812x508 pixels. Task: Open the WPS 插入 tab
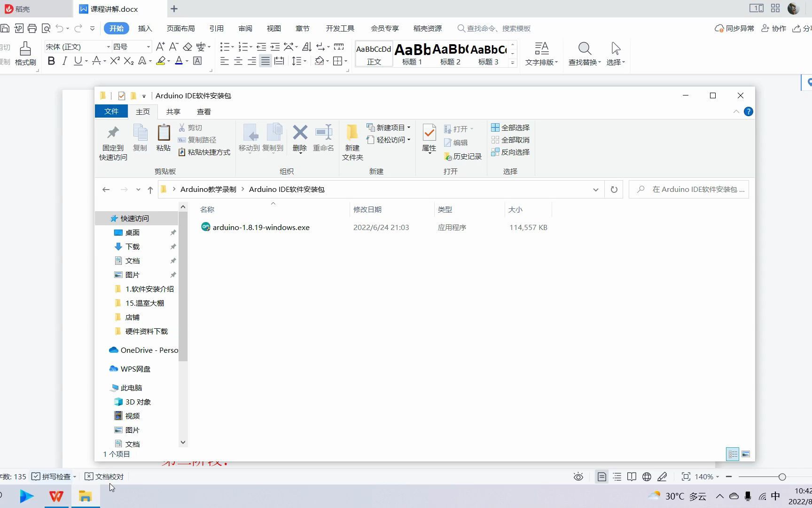pos(145,28)
